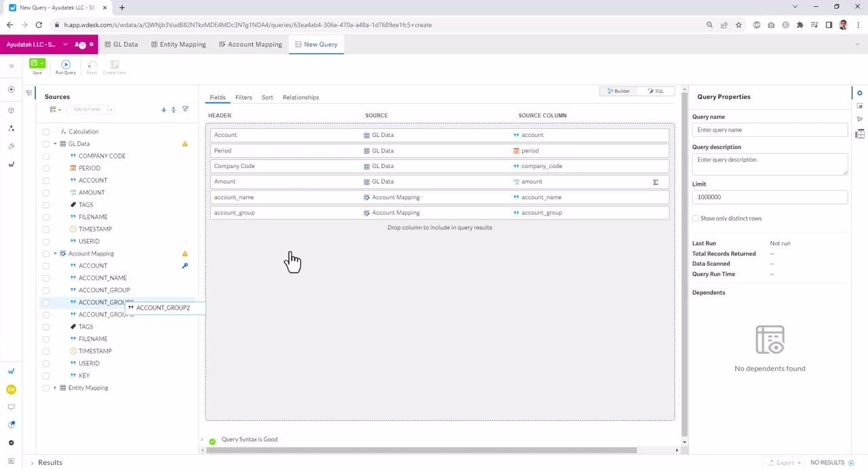Click the warning icon next to Account Mapping
Image resolution: width=868 pixels, height=469 pixels.
tap(184, 253)
